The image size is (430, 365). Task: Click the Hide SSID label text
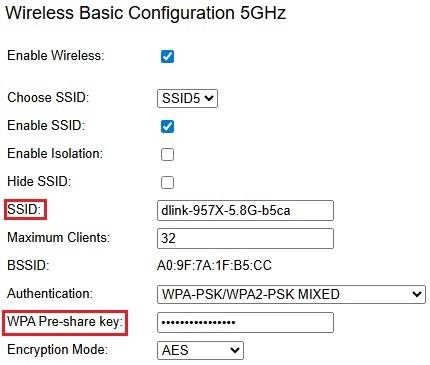(39, 182)
